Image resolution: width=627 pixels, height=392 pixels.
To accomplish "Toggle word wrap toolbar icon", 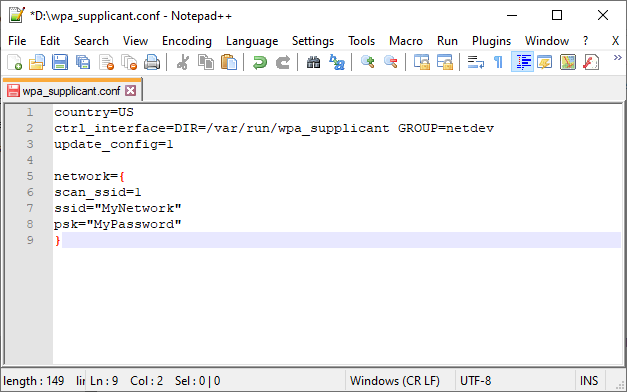I will pyautogui.click(x=475, y=62).
